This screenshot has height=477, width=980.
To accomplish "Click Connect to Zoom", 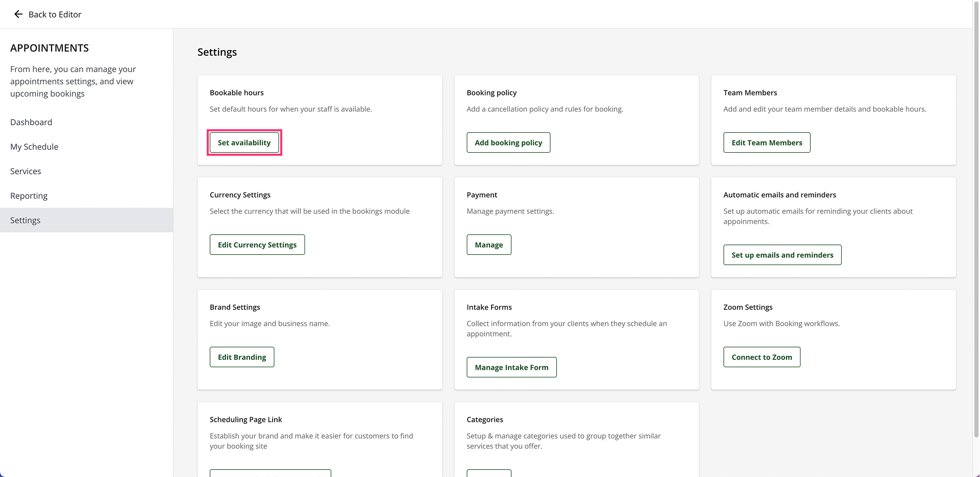I will [x=762, y=357].
